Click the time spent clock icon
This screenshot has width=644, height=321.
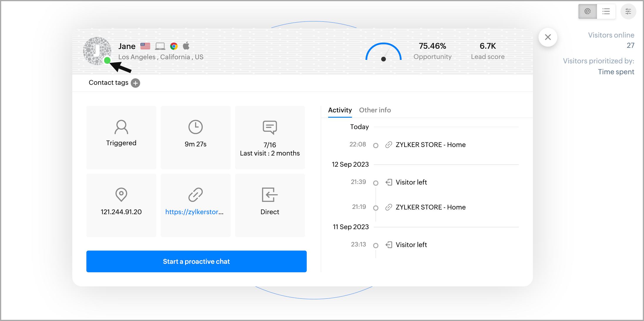pyautogui.click(x=195, y=127)
